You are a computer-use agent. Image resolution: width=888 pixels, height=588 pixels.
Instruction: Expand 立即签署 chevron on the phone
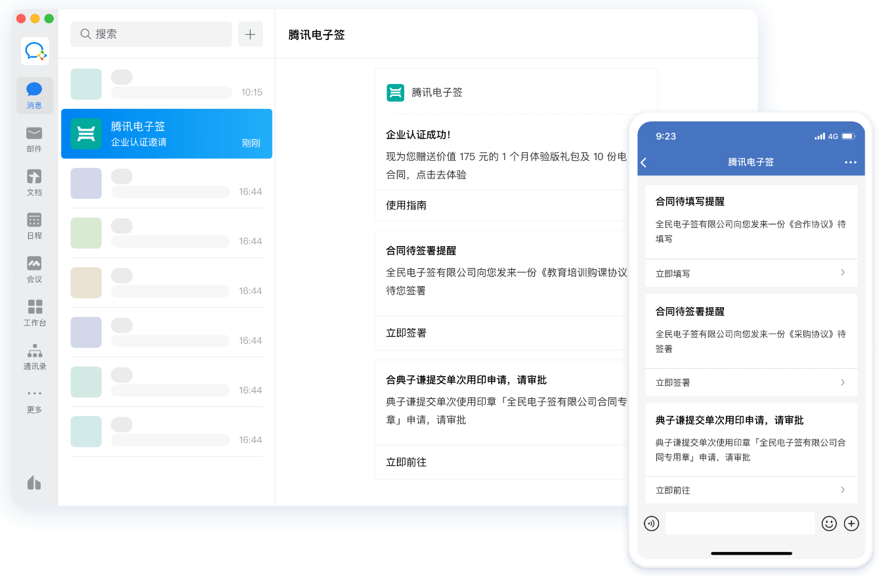click(843, 382)
